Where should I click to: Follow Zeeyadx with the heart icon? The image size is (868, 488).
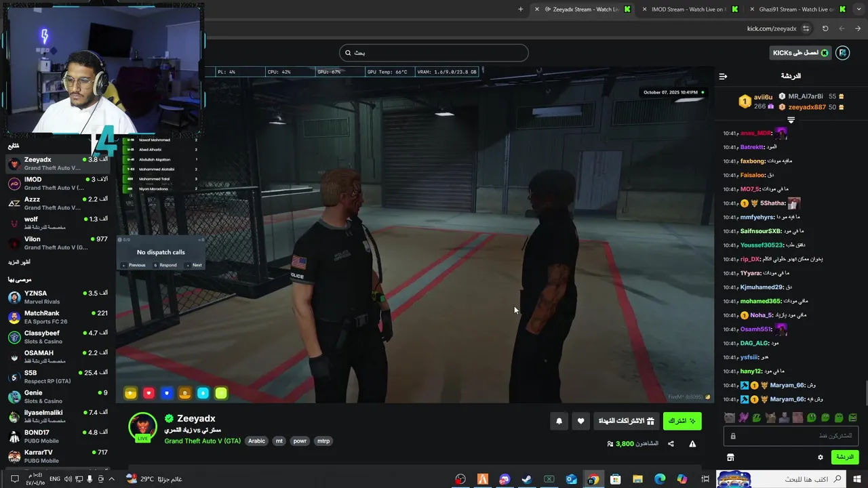[580, 421]
